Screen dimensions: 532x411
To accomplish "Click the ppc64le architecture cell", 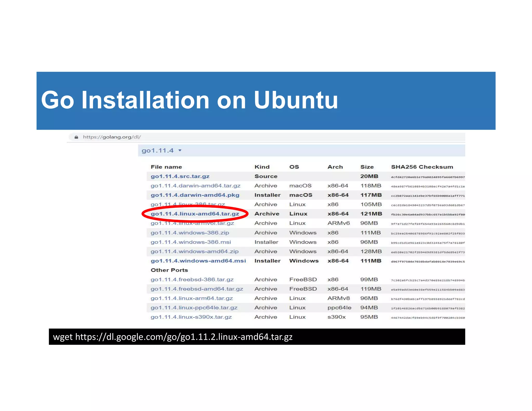I will [x=339, y=307].
